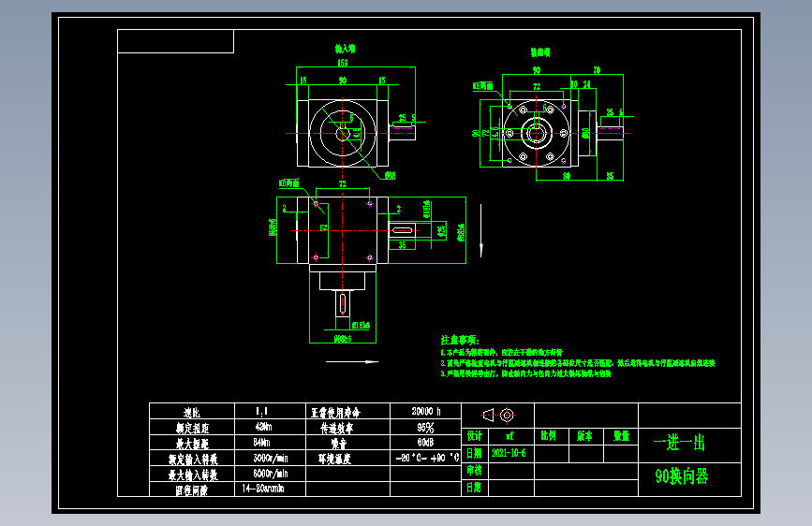
Task: Click the speed ratio value "1:1"
Action: coord(262,412)
